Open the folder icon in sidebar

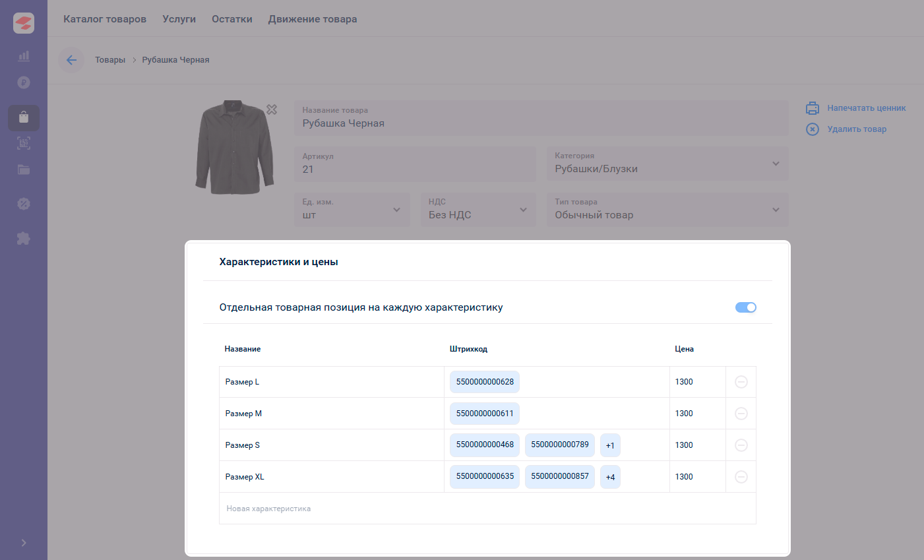coord(24,170)
